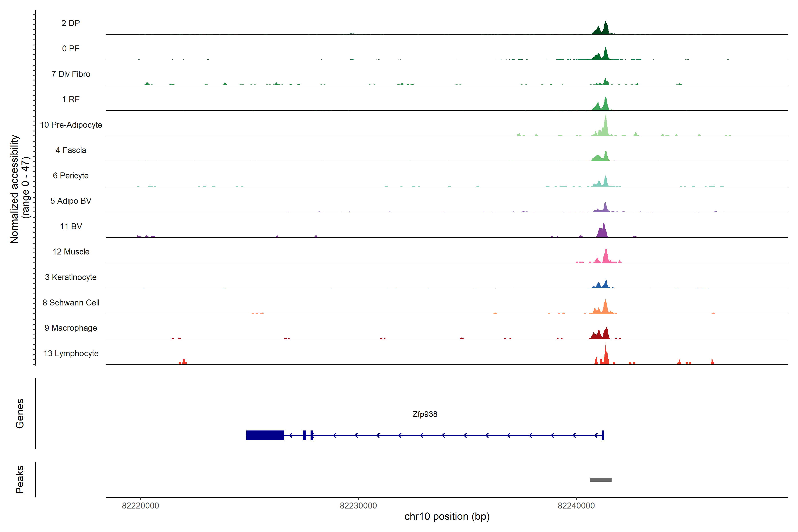Screen dimensions: 798x532
Task: Click the 82220000 axis tick label
Action: point(141,506)
